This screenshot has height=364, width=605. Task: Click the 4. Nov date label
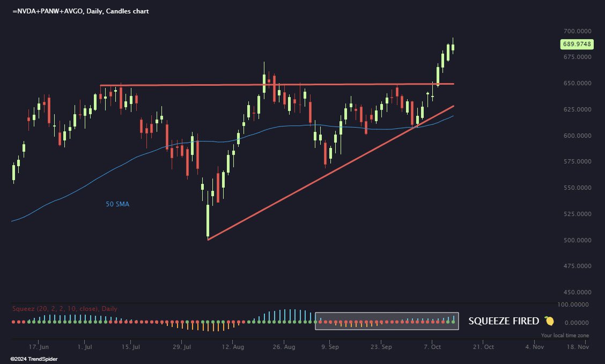(534, 347)
